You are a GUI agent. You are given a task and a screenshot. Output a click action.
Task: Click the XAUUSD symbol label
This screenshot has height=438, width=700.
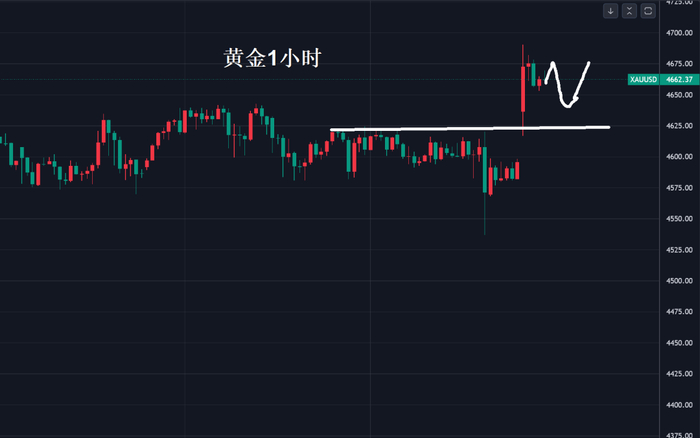[640, 78]
